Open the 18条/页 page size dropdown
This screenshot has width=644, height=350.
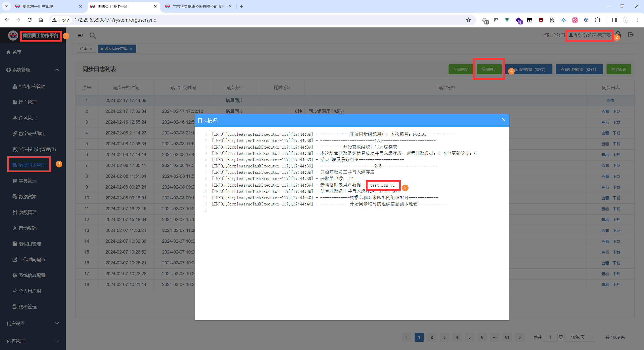[580, 337]
